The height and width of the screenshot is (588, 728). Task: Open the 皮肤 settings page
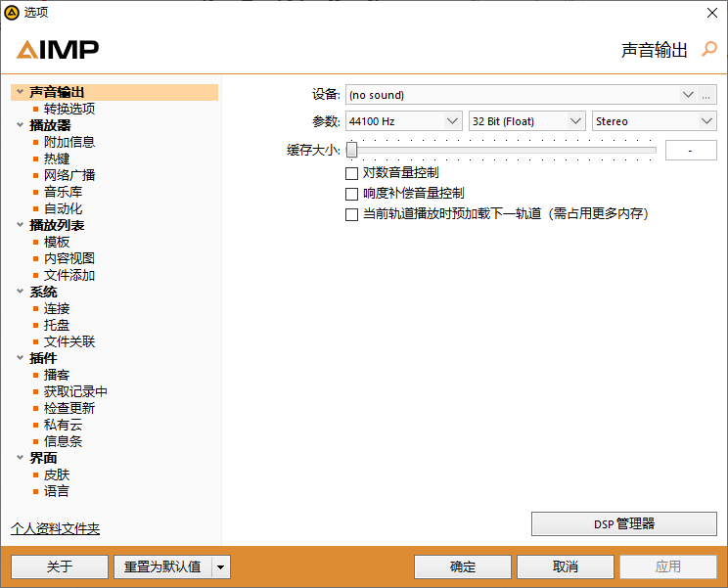[57, 475]
